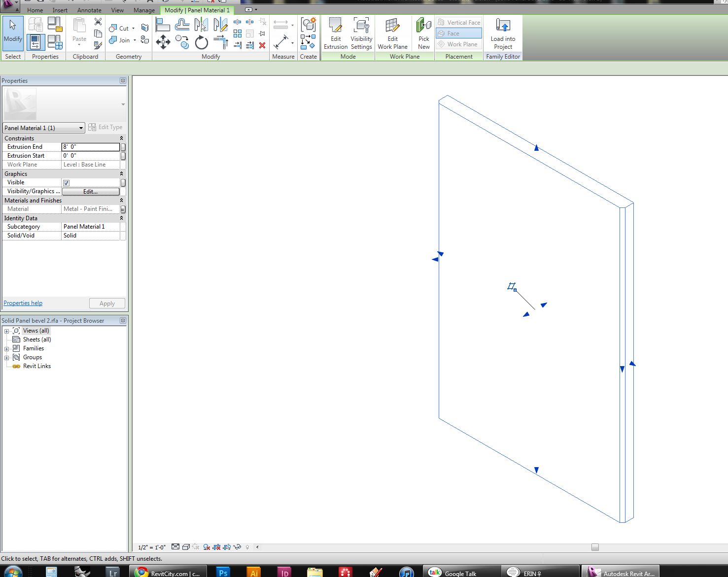Click the Visibility/Graphics Edit button
Viewport: 728px width, 577px height.
coord(91,192)
